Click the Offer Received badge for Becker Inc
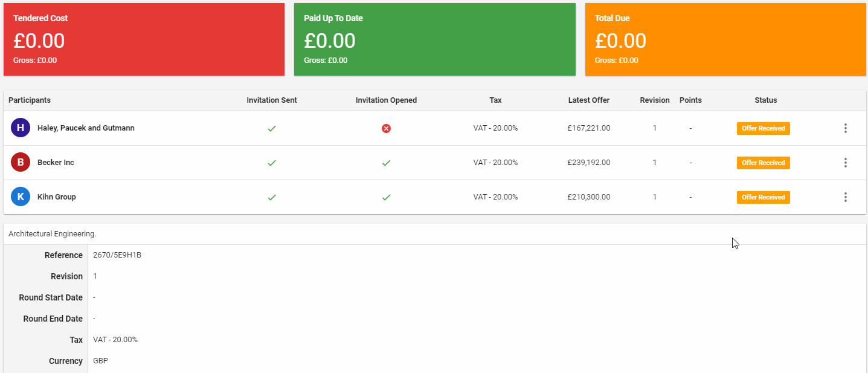Screen dimensions: 868x373 pos(763,163)
